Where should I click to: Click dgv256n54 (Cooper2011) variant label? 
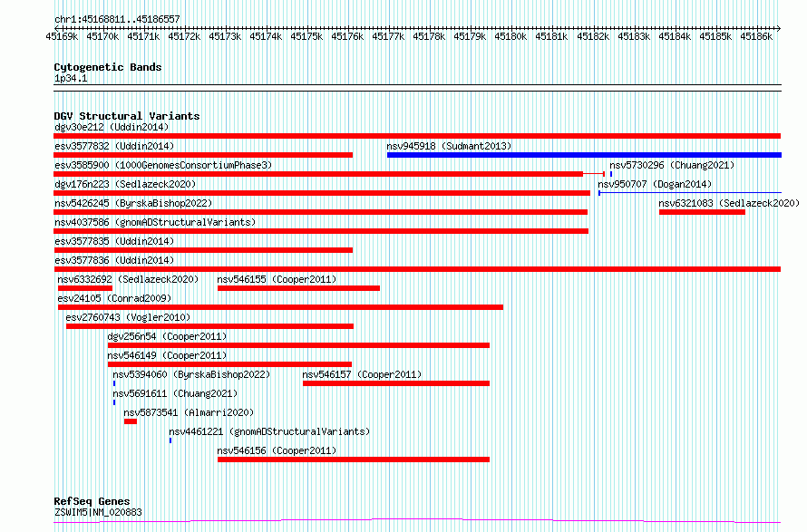[x=167, y=336]
